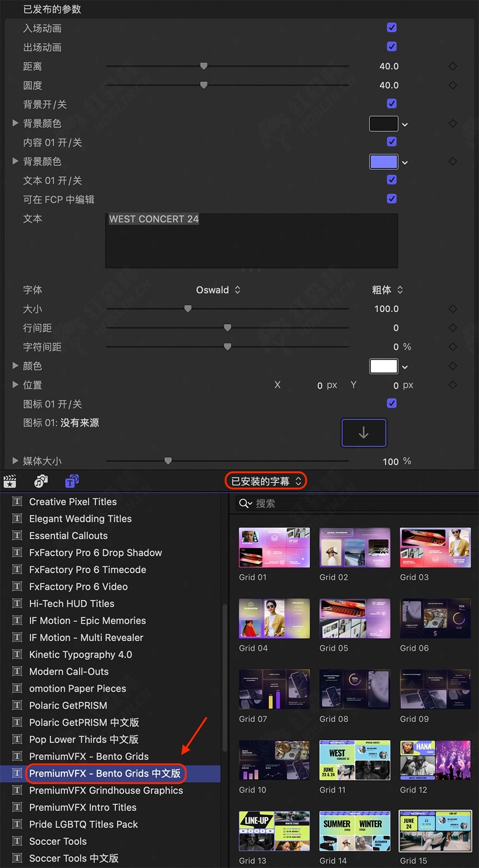This screenshot has height=868, width=479.
Task: Click the first 背景颜色 row keyframe diamond
Action: [x=453, y=123]
